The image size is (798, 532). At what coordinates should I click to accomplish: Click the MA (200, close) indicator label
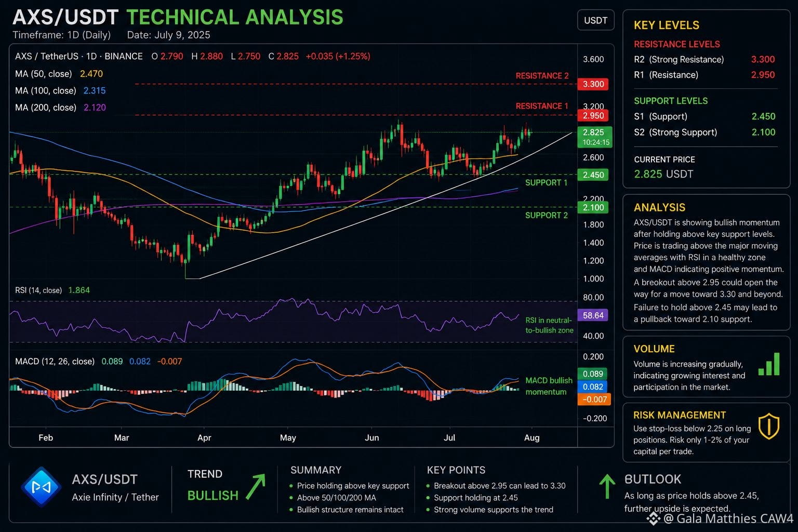[x=46, y=108]
